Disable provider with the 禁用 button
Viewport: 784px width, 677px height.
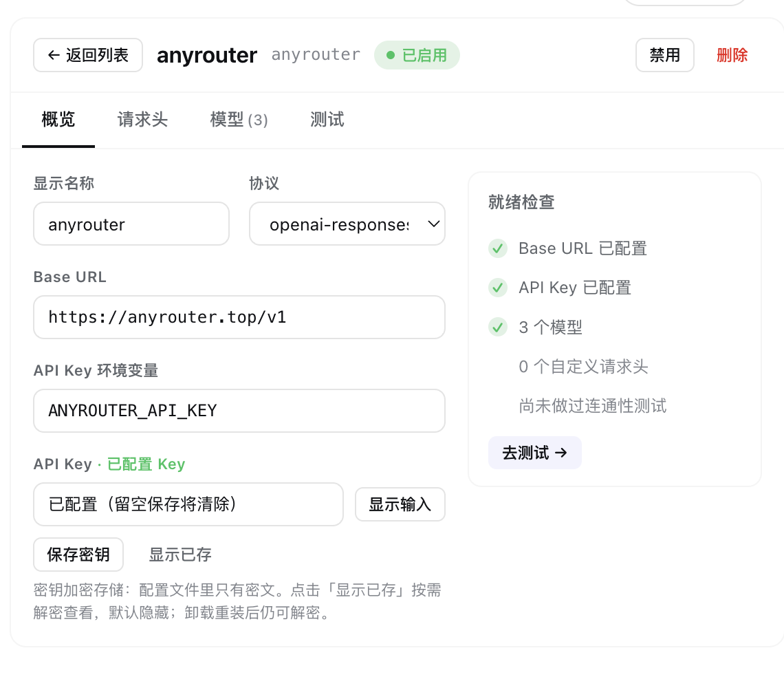coord(664,55)
